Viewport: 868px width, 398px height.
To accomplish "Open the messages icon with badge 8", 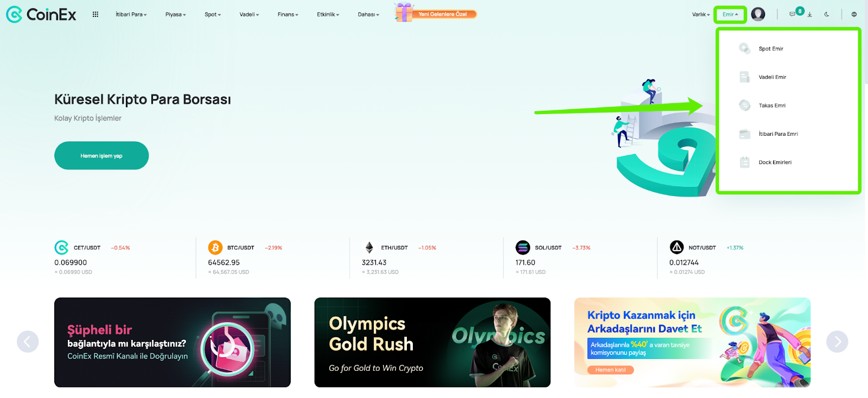I will coord(793,14).
